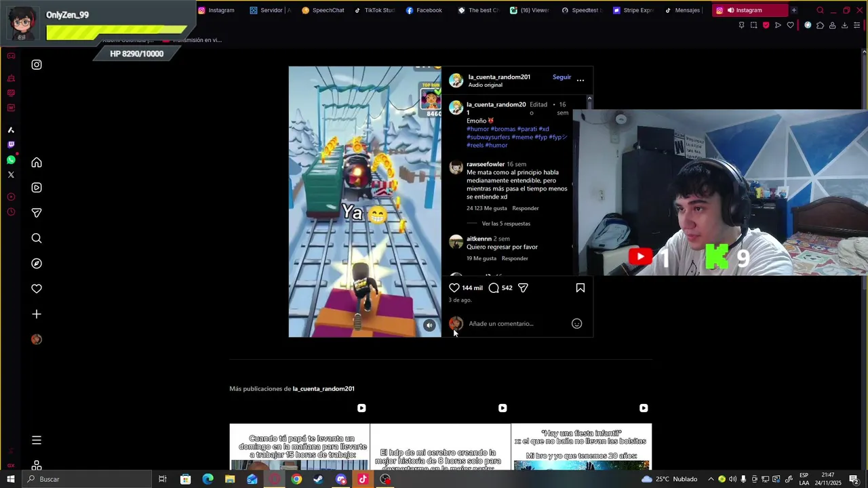This screenshot has width=868, height=488.
Task: Switch to the Speedtest browser tab
Action: click(582, 10)
